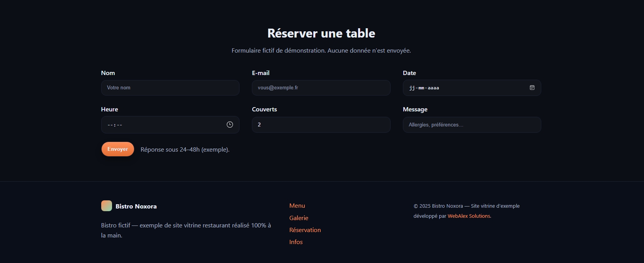Jump to Réservation via footer link

[x=305, y=230]
